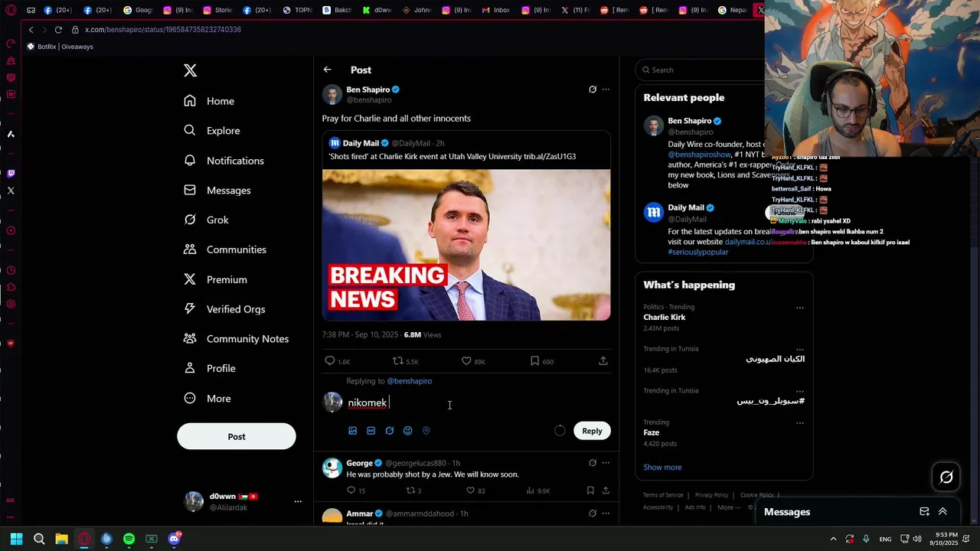This screenshot has height=551, width=980.
Task: Open Messages in sidebar navigation
Action: [x=217, y=191]
